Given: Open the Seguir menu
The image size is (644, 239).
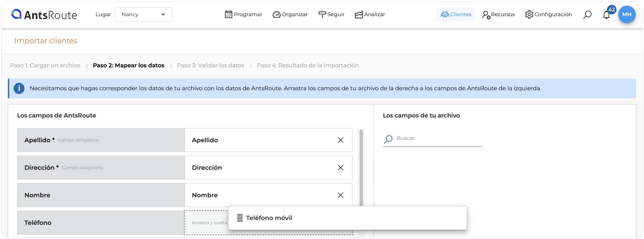Looking at the screenshot, I should [x=331, y=14].
